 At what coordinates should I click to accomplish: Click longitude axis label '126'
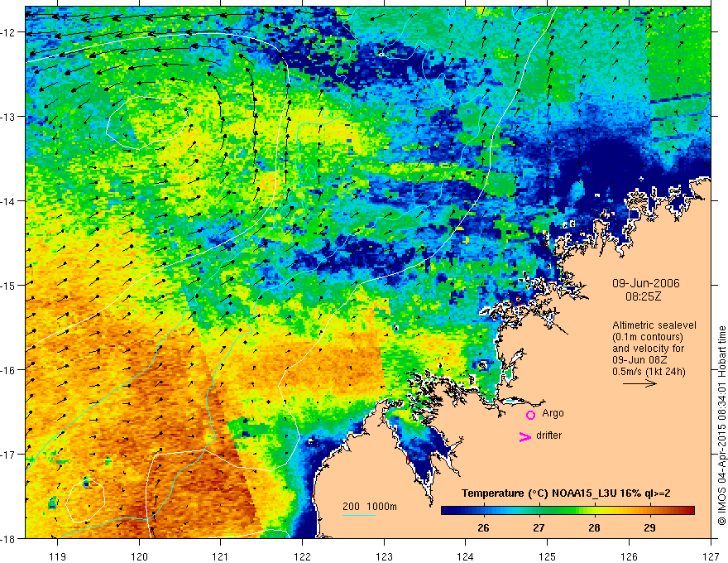(629, 556)
